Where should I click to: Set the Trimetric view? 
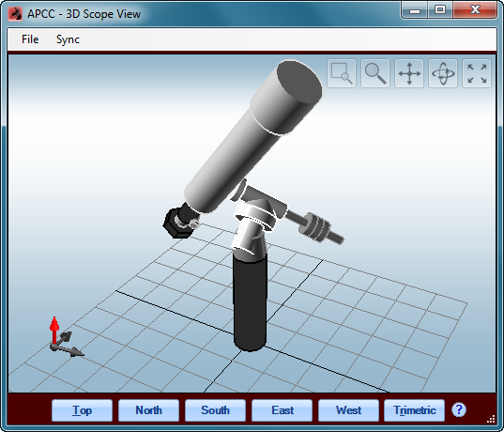pyautogui.click(x=415, y=410)
